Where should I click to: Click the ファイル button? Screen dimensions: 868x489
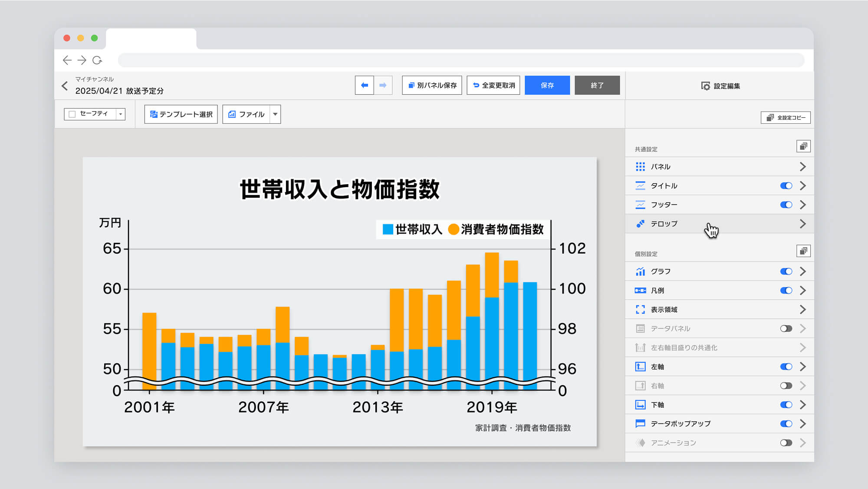tap(247, 114)
